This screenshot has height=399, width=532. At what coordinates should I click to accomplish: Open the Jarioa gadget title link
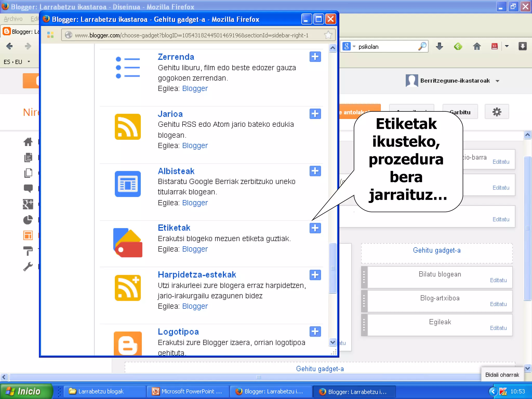[170, 114]
